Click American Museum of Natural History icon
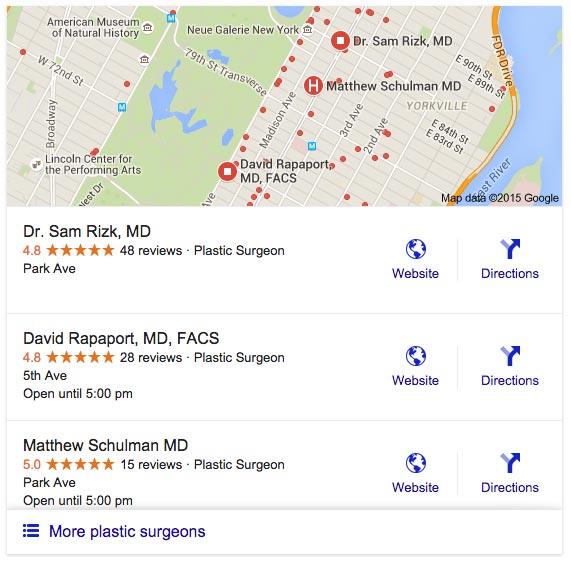The width and height of the screenshot is (571, 565). pos(147,27)
